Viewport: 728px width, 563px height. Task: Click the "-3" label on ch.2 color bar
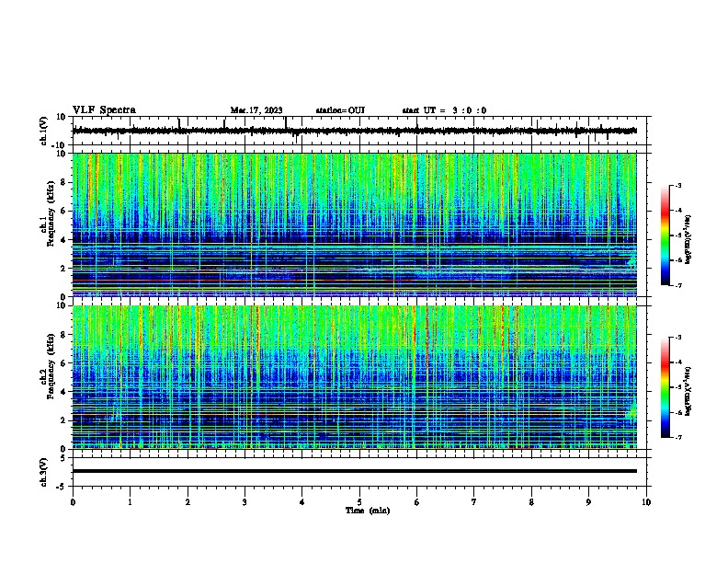coord(678,338)
